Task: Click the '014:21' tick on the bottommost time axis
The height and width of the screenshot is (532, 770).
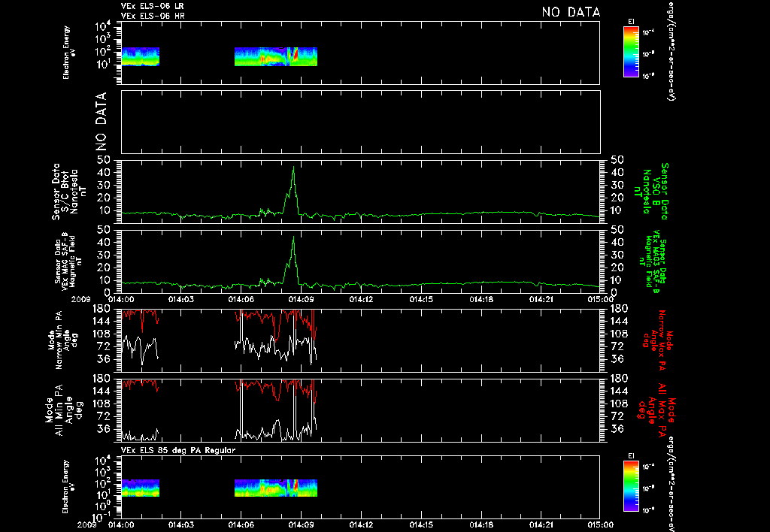Action: tap(540, 524)
